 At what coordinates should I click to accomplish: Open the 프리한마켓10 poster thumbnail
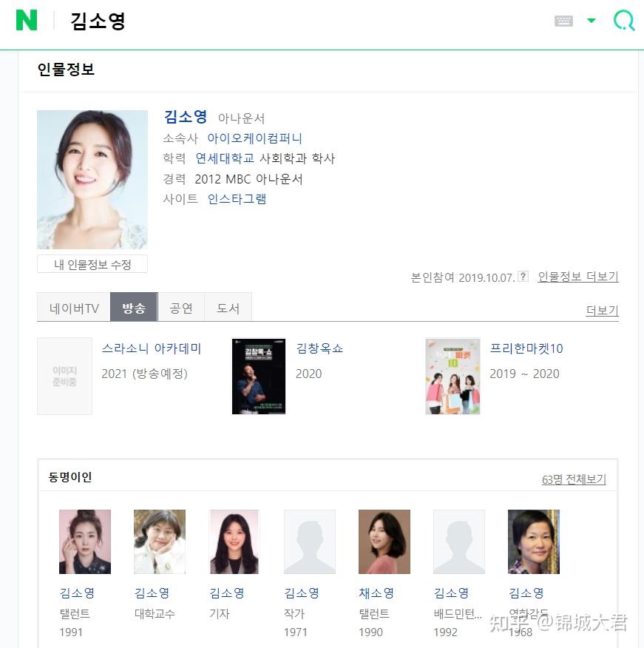tap(453, 376)
